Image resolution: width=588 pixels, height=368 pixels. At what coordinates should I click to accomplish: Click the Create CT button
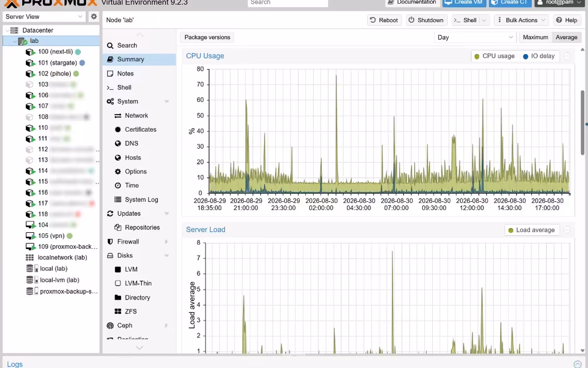(510, 3)
